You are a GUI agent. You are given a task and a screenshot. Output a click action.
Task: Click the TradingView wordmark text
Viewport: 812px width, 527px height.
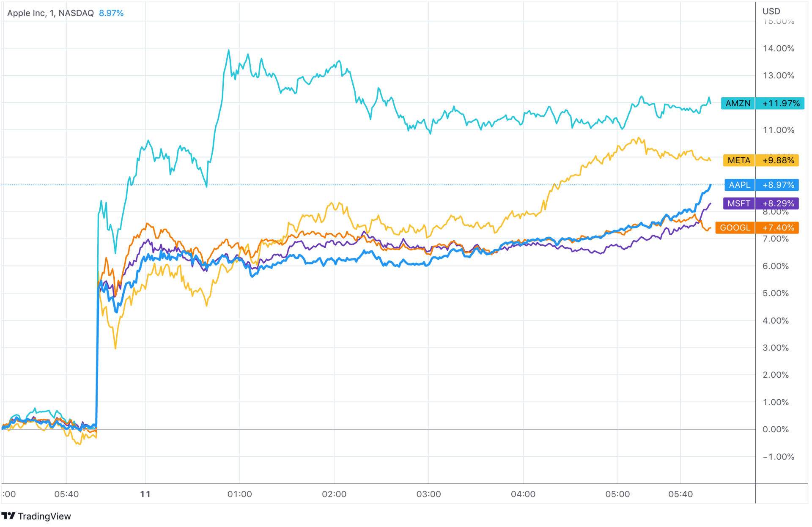coord(44,516)
